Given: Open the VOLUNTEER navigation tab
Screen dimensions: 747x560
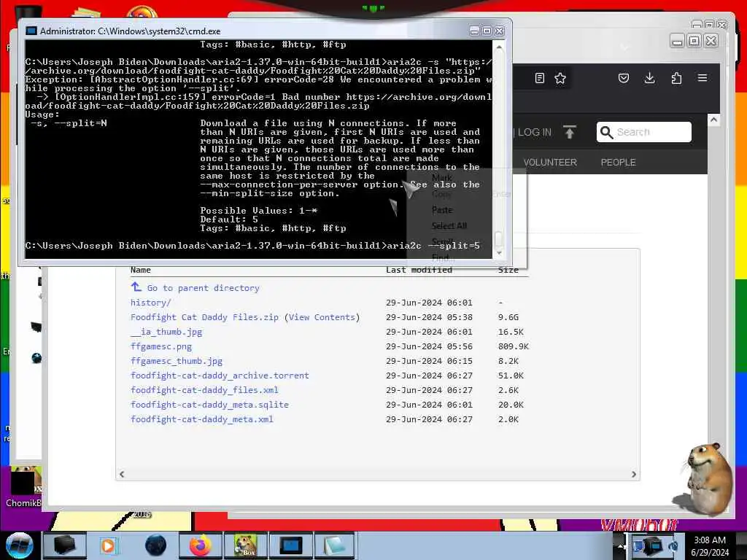Looking at the screenshot, I should click(550, 163).
